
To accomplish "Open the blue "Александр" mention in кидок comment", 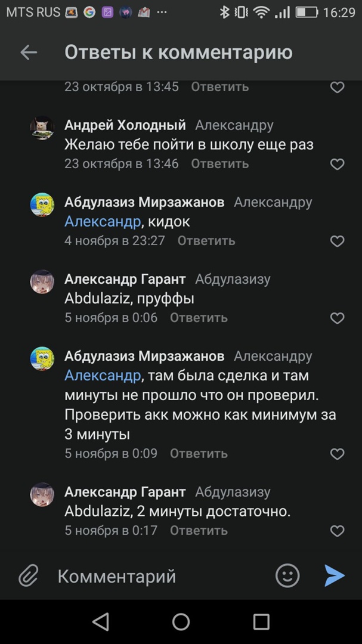I will click(x=103, y=222).
